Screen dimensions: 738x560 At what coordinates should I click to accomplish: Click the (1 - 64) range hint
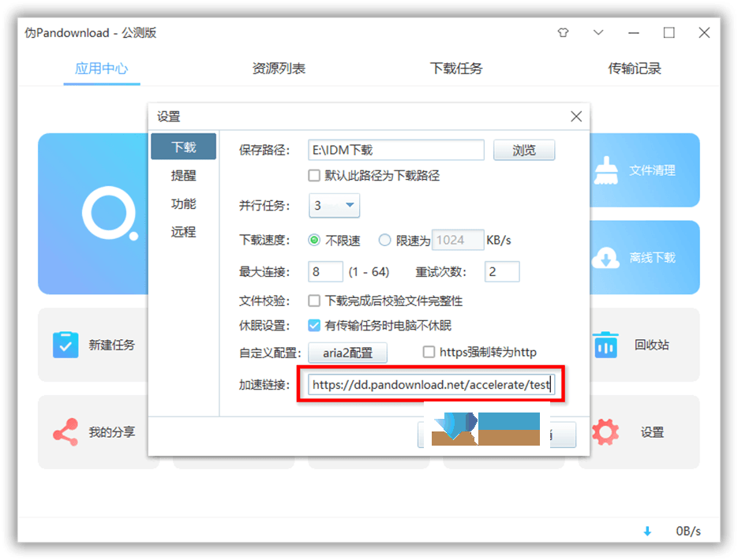point(369,272)
